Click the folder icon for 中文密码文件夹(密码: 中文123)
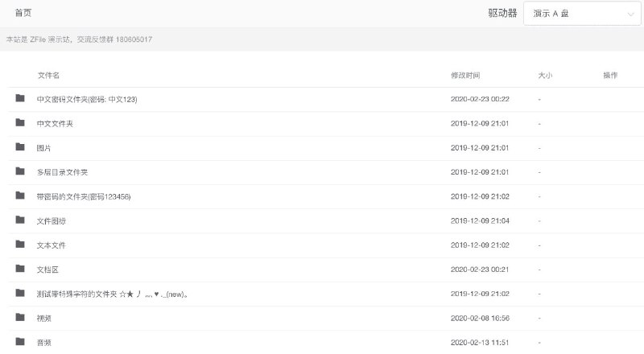This screenshot has height=354, width=644. tap(20, 98)
